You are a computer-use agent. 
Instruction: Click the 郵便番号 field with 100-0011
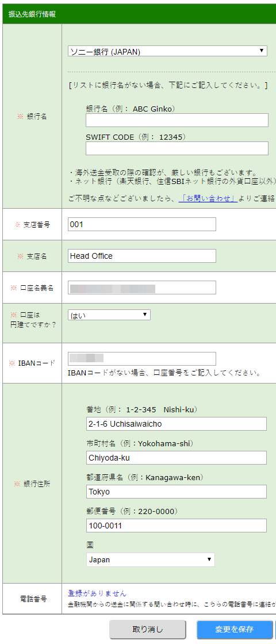click(176, 526)
